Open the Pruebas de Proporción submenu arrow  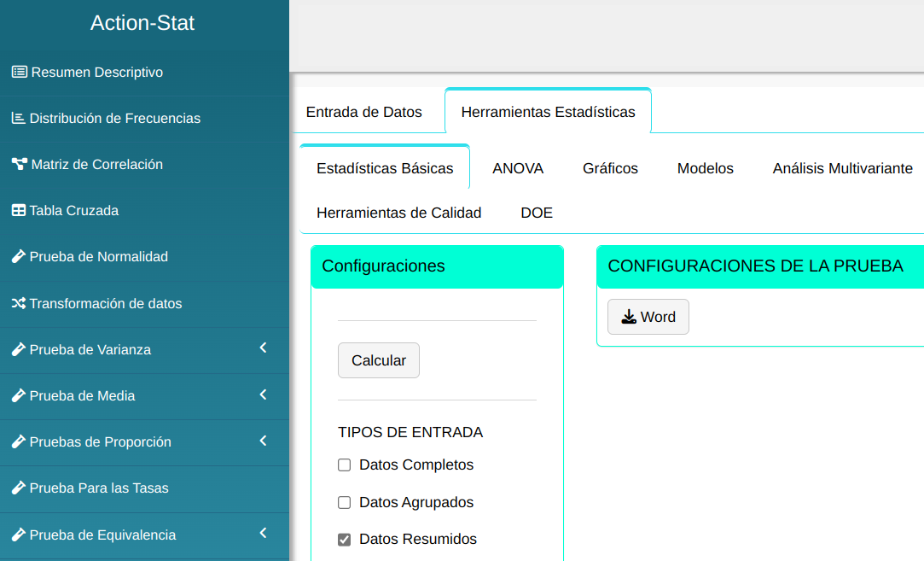coord(263,441)
